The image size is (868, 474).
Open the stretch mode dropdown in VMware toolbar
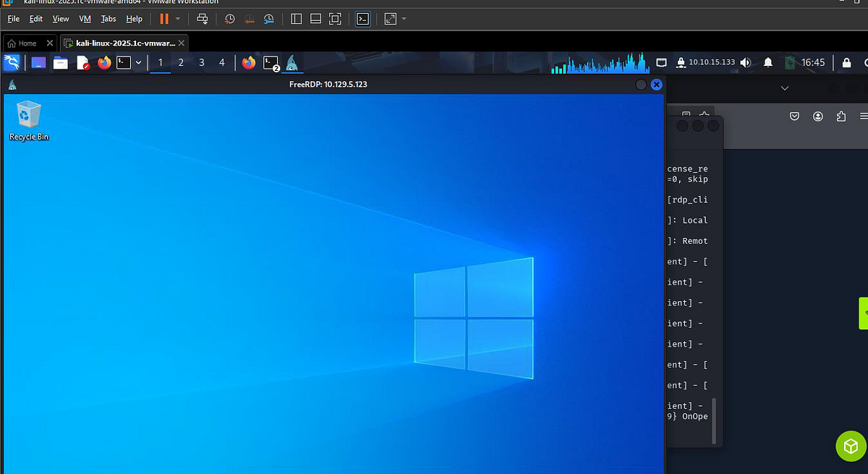click(402, 19)
